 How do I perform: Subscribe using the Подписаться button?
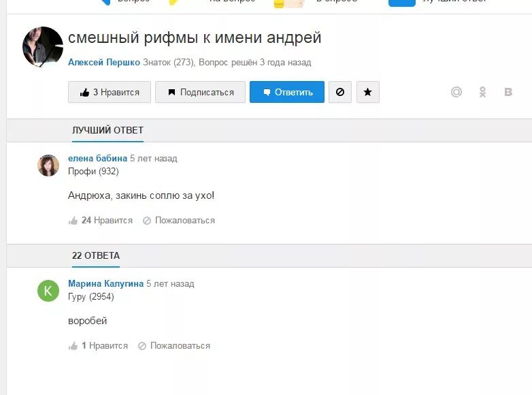[x=200, y=92]
